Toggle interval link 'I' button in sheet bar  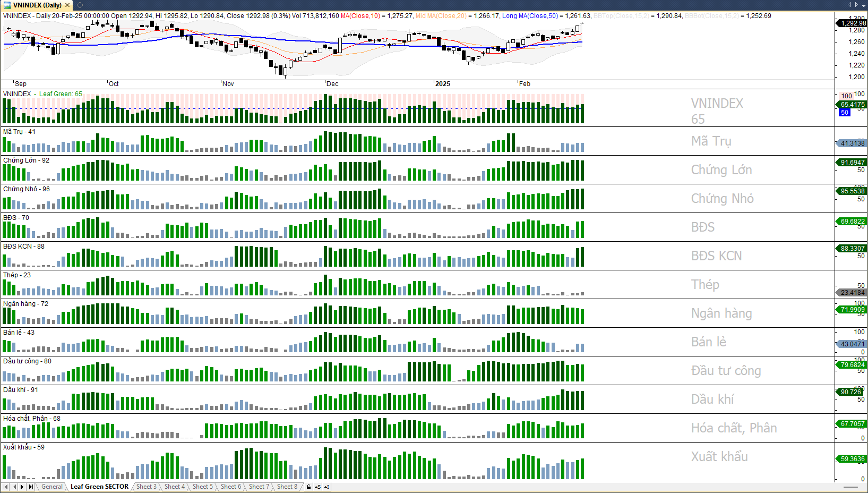coord(326,487)
